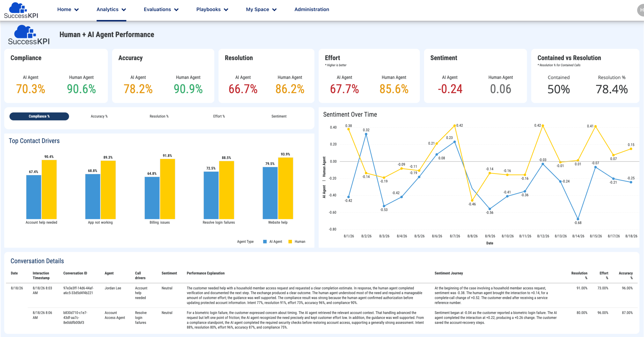Switch to the Resolution % metric
This screenshot has width=644, height=337.
pos(159,116)
